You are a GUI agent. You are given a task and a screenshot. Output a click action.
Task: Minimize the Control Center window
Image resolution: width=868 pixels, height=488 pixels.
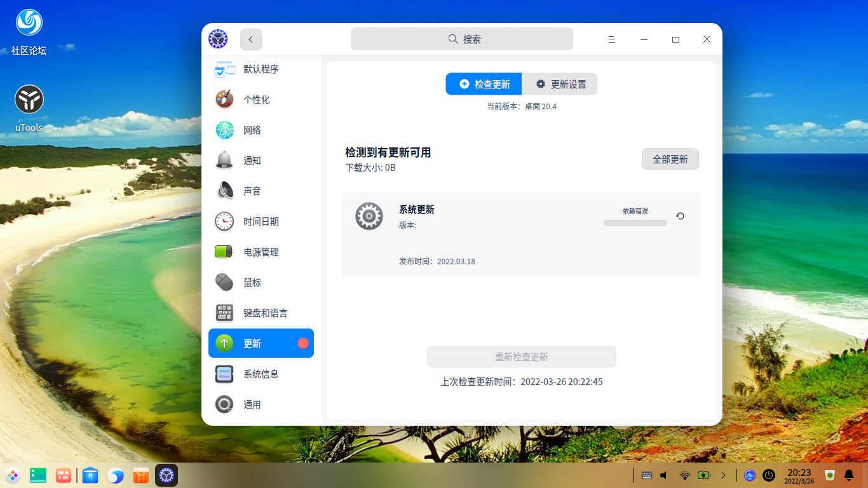pyautogui.click(x=644, y=39)
